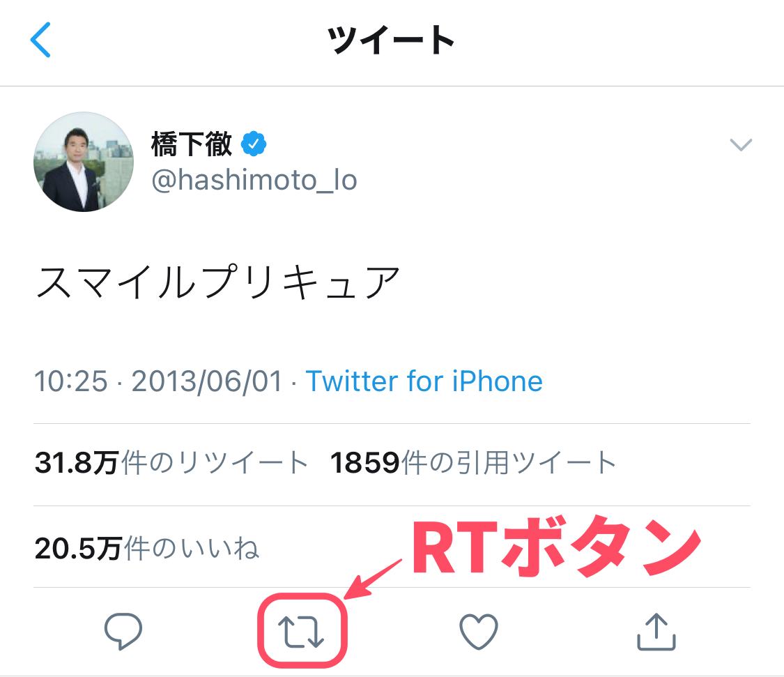View the 1859件の引用ツイート list

473,462
